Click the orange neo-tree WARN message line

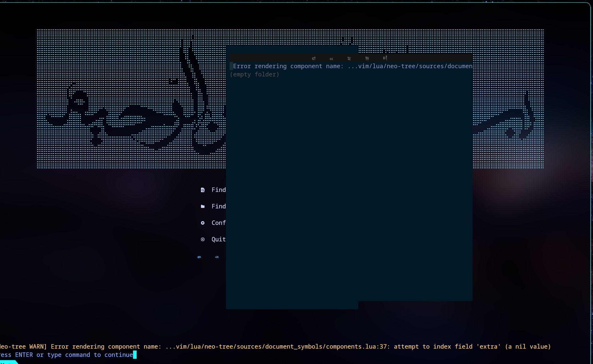pyautogui.click(x=275, y=347)
